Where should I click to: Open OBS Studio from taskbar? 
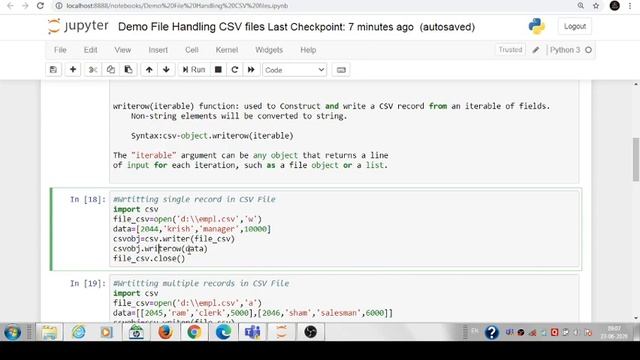point(310,332)
